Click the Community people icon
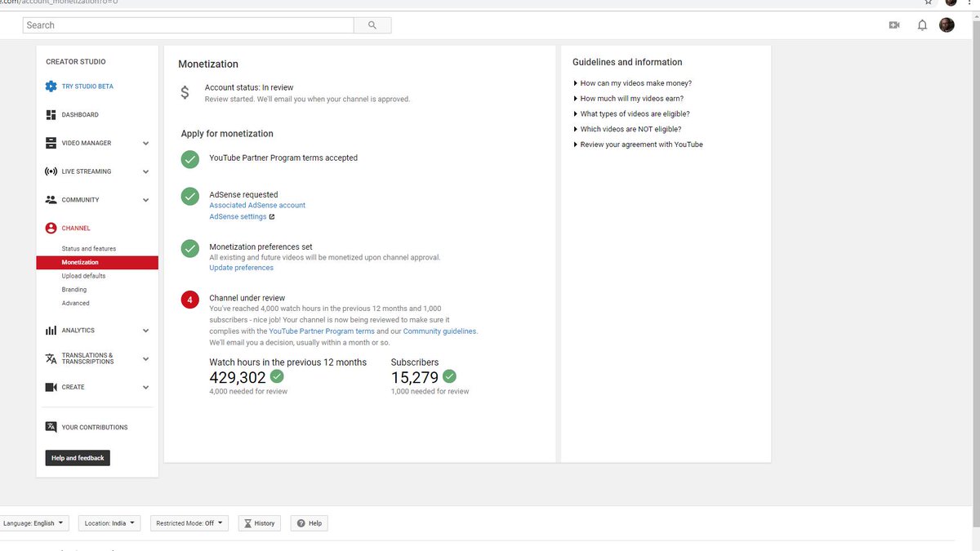 51,200
